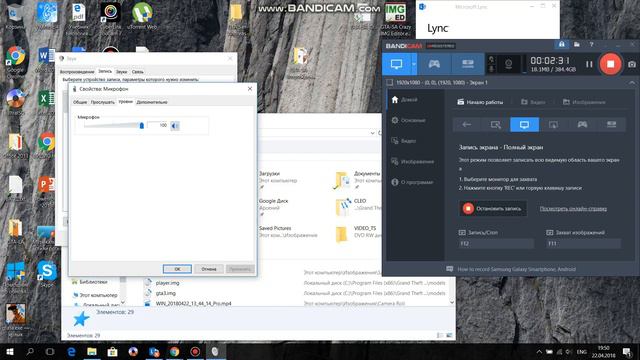Screen dimensions: 640x360
Task: Toggle Bandicam webcam overlay icon
Action: coord(509,64)
